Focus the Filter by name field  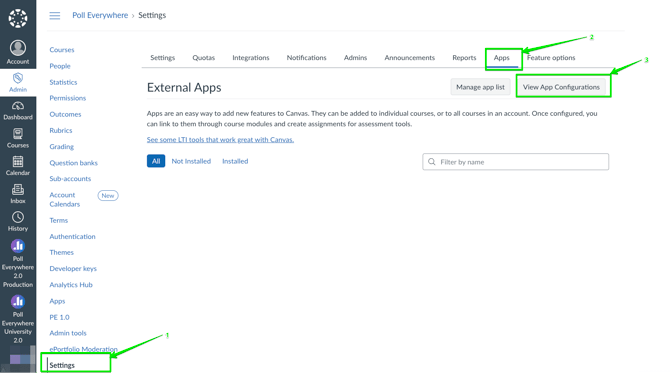pos(515,162)
